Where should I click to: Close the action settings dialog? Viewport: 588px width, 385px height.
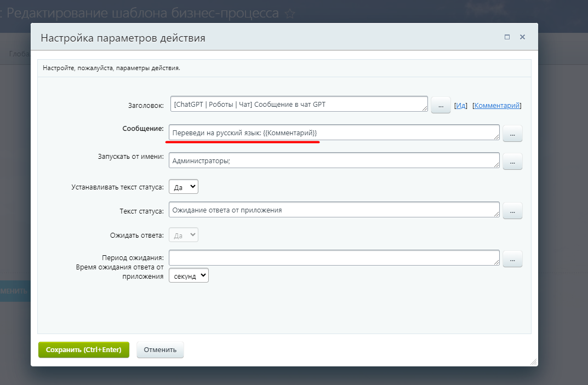tap(522, 37)
